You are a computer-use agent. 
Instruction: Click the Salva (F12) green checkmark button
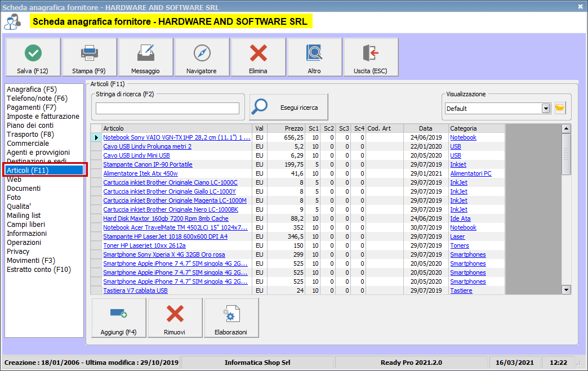click(x=33, y=57)
